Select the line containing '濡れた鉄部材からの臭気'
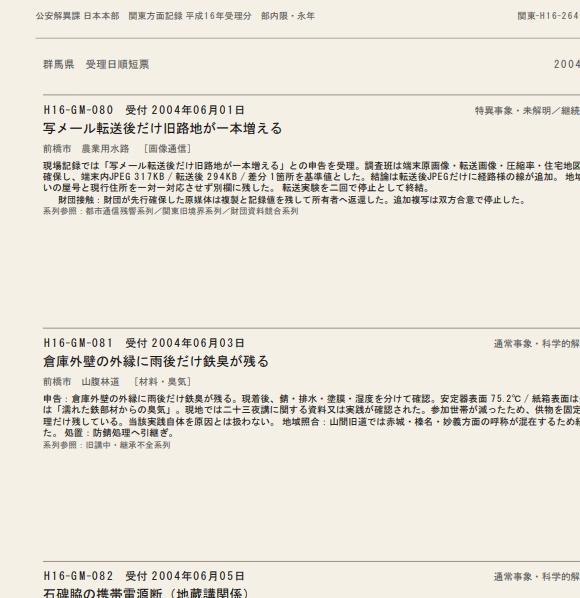Screen dimensions: 580x598 coord(312,410)
